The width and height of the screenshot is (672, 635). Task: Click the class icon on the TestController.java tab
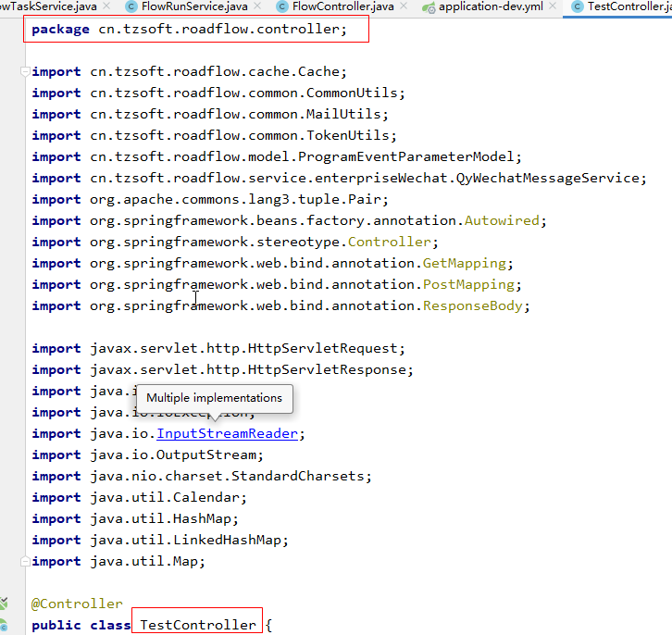578,7
